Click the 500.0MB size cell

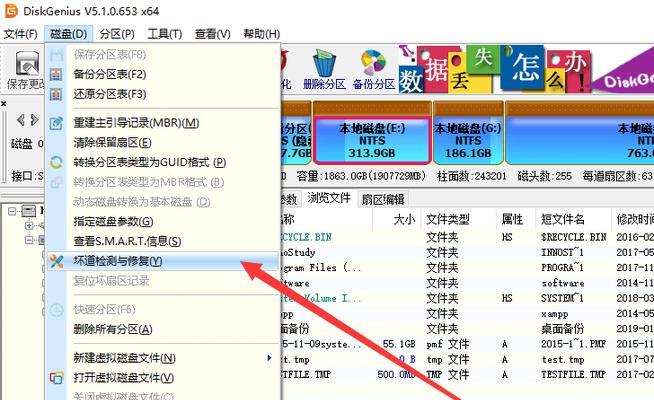tap(397, 375)
